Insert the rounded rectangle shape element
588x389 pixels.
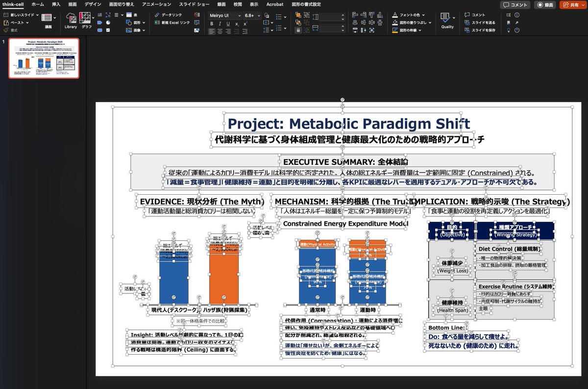(99, 30)
